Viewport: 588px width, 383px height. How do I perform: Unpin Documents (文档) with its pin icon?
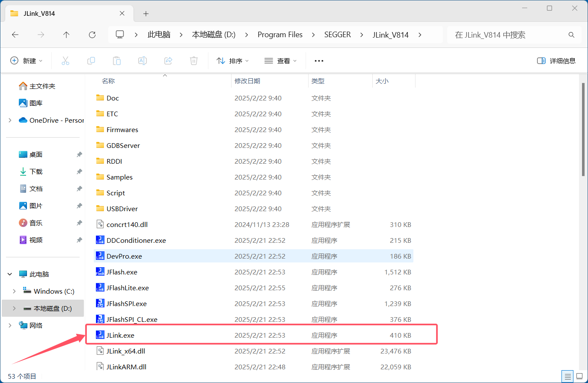click(x=79, y=189)
